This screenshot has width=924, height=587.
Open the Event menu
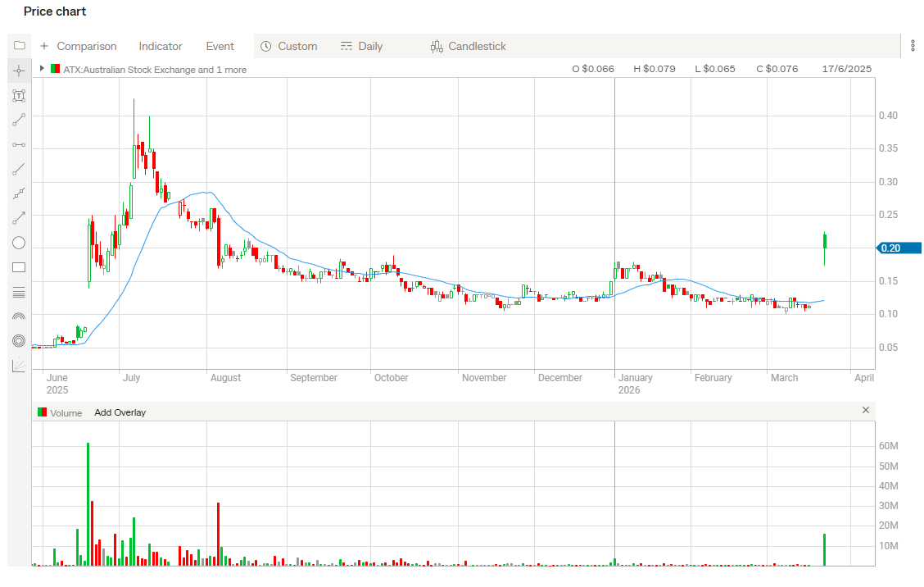(220, 46)
